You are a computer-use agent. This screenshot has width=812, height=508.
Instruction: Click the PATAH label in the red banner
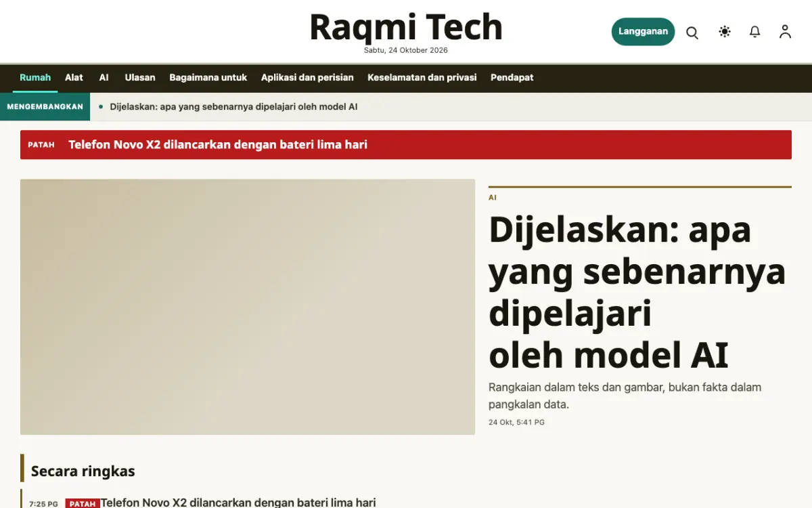click(x=41, y=145)
